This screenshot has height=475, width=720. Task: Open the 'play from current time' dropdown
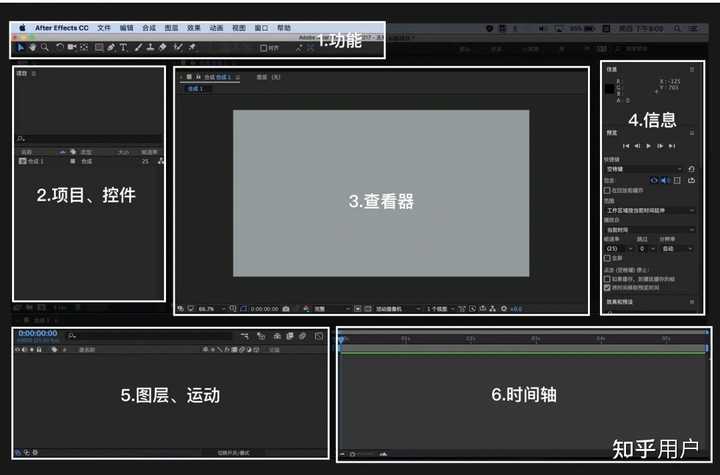point(650,230)
